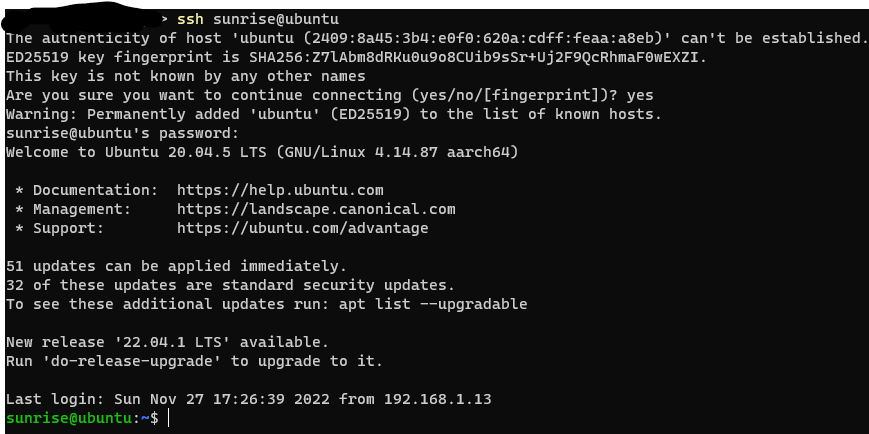Click the '* Documentation:' label
Screen dimensions: 869x434
(86, 190)
